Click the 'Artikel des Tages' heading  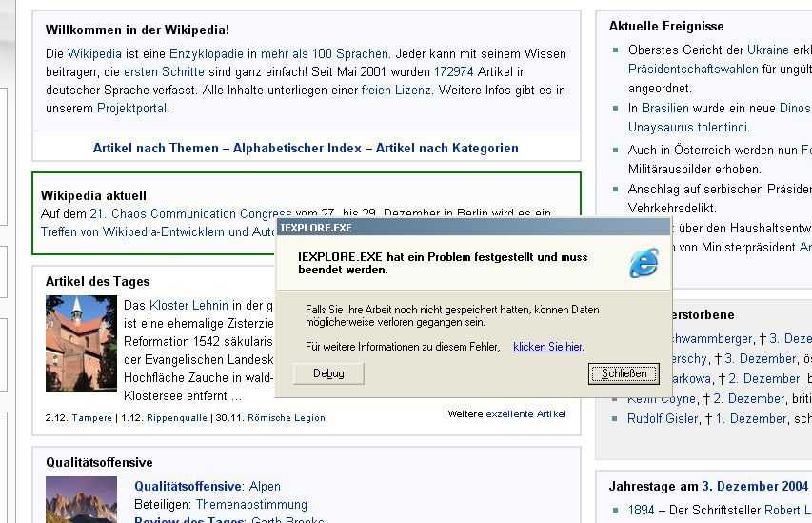point(98,282)
